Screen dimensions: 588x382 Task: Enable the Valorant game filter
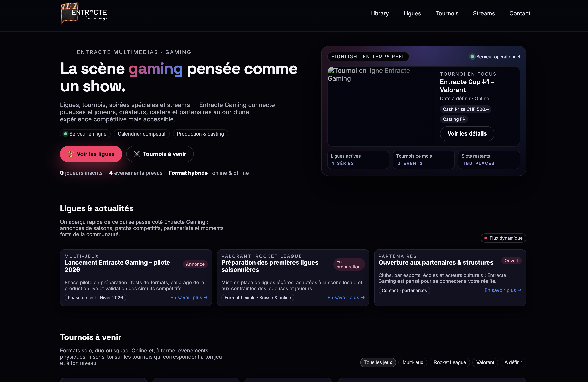click(x=485, y=362)
